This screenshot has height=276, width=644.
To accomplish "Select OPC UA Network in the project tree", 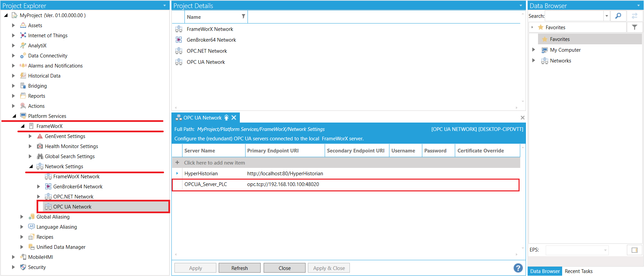I will [72, 207].
